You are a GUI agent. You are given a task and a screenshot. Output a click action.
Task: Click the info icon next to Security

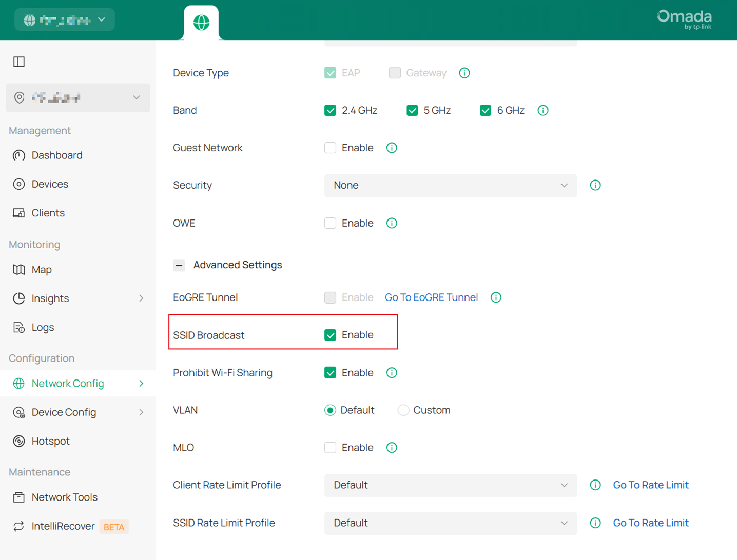click(x=595, y=185)
